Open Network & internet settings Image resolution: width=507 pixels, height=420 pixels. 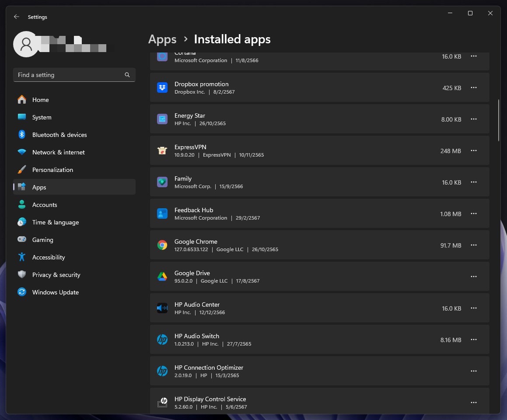[x=74, y=152]
